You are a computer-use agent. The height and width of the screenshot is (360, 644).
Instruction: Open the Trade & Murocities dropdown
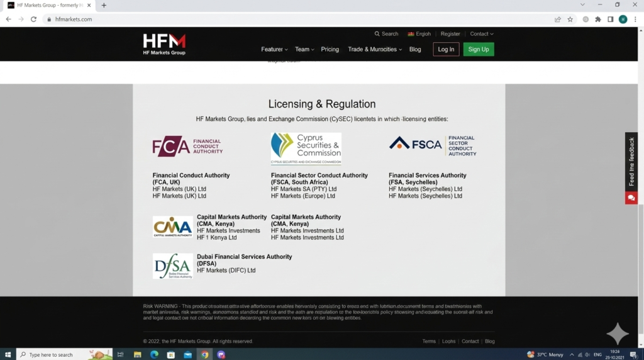click(374, 49)
